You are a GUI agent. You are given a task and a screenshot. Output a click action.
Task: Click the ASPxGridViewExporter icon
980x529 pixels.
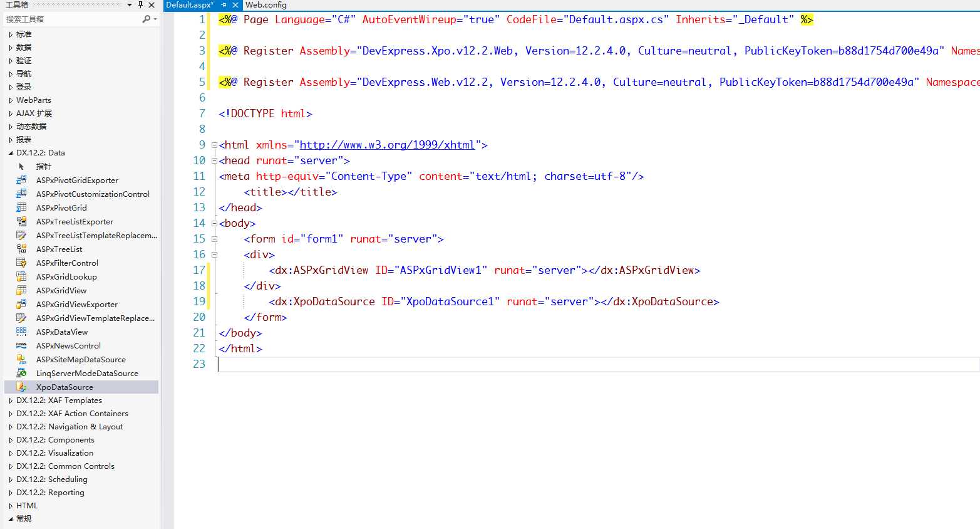[21, 304]
